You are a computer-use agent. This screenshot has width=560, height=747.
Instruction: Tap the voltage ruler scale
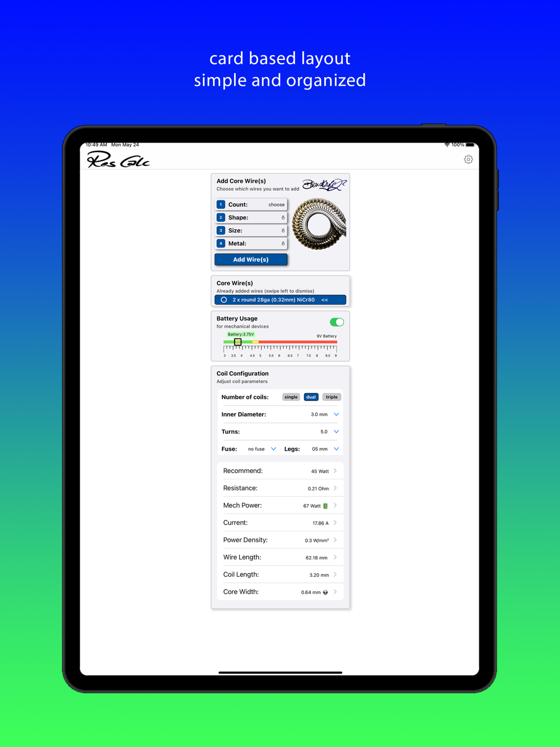(280, 351)
